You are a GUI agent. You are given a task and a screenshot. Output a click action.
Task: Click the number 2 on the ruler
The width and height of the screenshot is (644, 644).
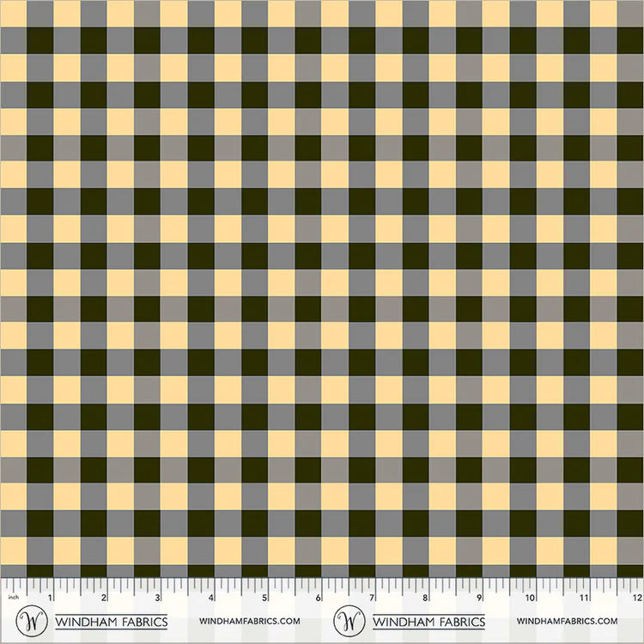point(104,598)
